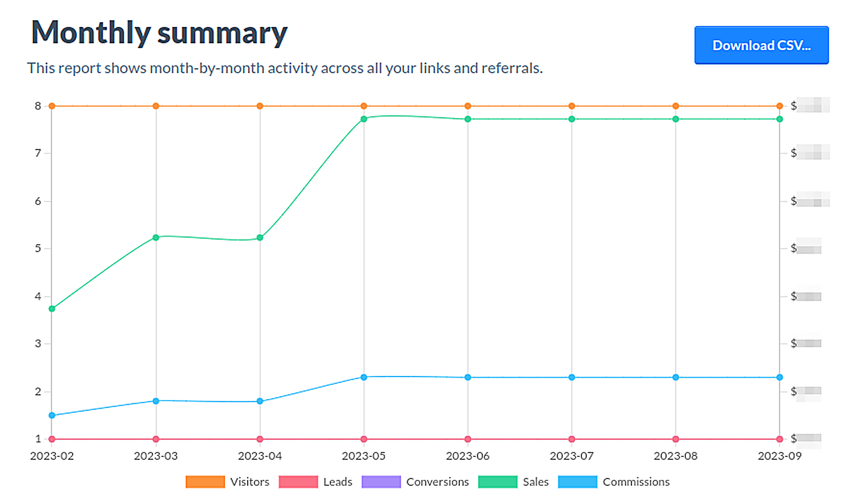This screenshot has height=504, width=857.
Task: Click the Visitors legend label
Action: 250,482
